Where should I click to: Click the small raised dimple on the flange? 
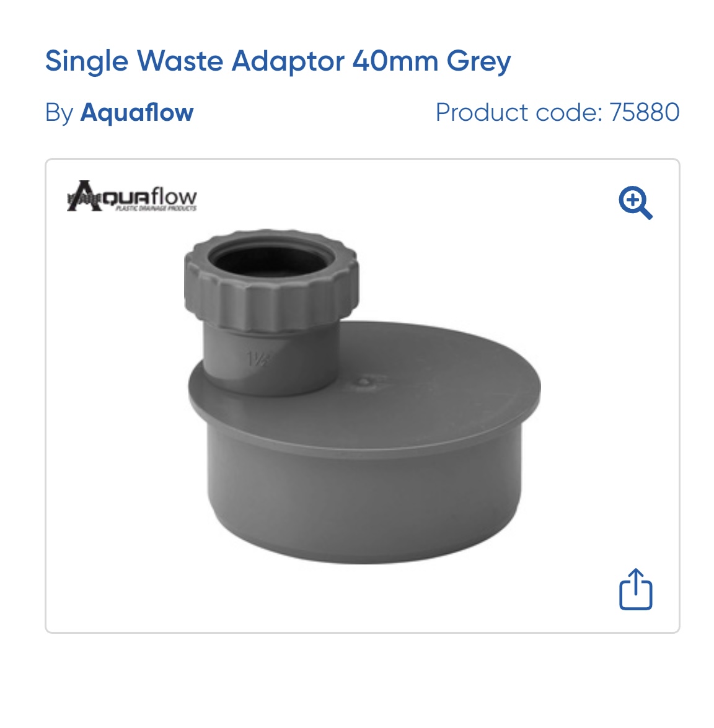pos(365,382)
